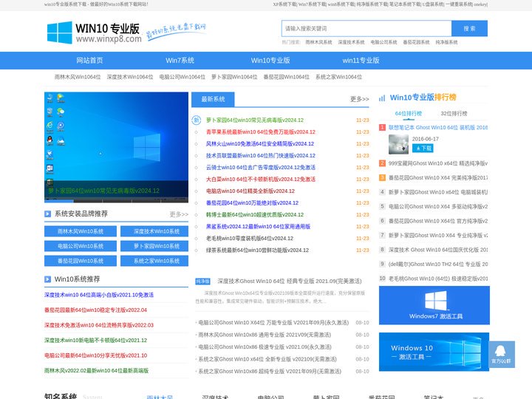Open 青苹果系统最新win10 64位免费万能版v2024.12
532x399 pixels.
pos(261,132)
